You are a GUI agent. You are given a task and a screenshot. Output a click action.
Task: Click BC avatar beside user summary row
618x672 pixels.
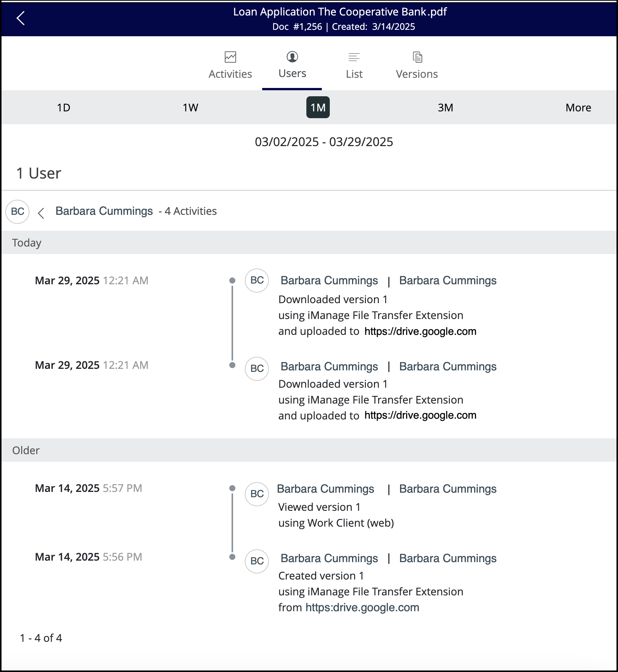[x=17, y=211]
